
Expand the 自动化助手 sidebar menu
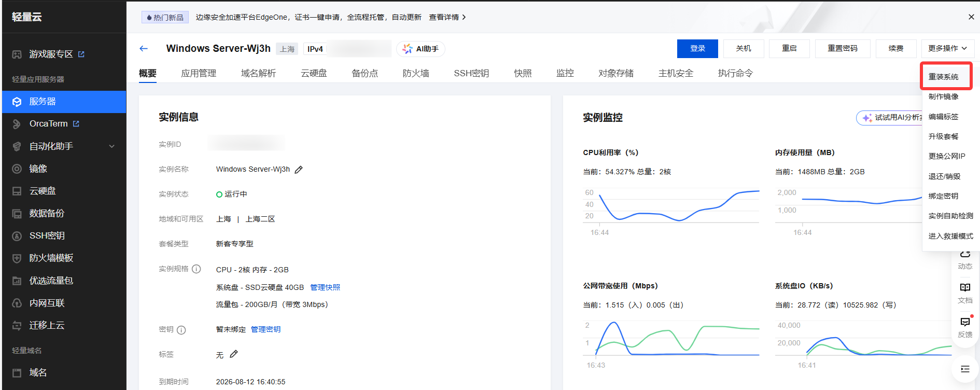(64, 146)
